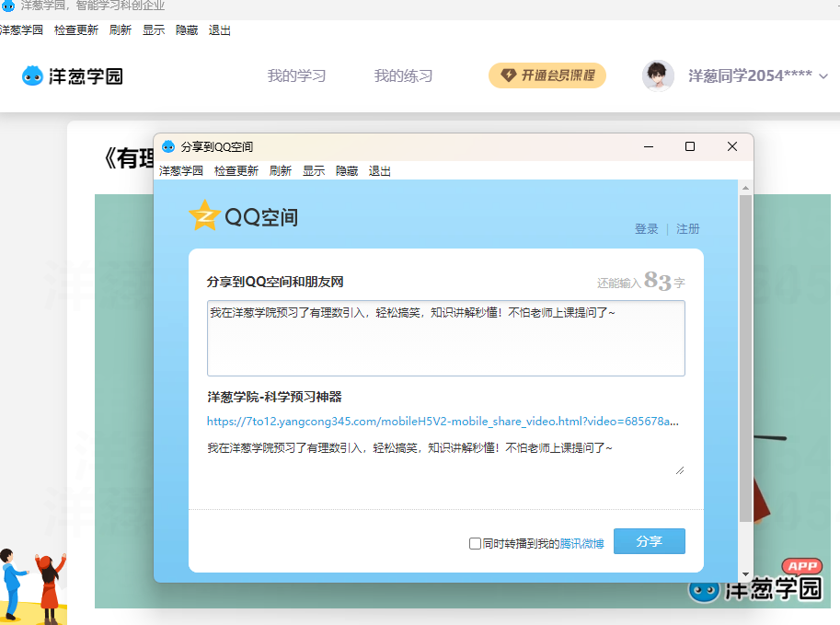Click 隐藏 in the share dialog menu
The width and height of the screenshot is (840, 625).
(347, 171)
